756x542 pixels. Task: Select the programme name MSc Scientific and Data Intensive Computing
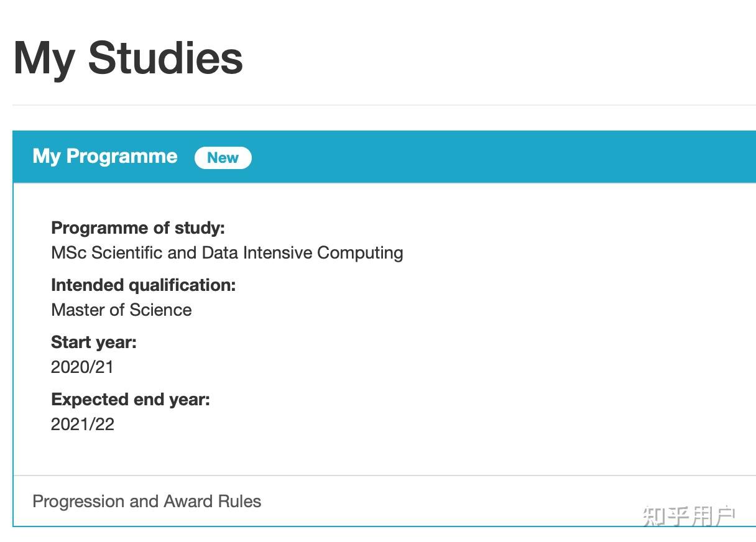click(x=227, y=252)
